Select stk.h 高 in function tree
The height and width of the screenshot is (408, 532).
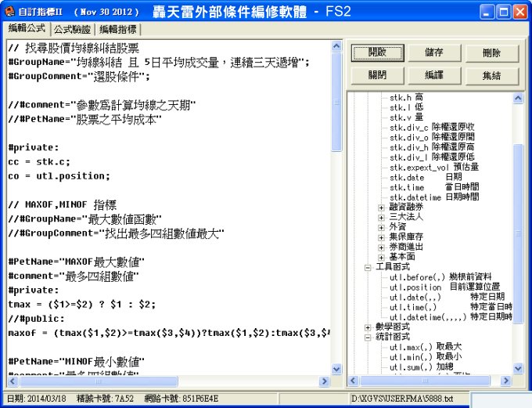(406, 98)
